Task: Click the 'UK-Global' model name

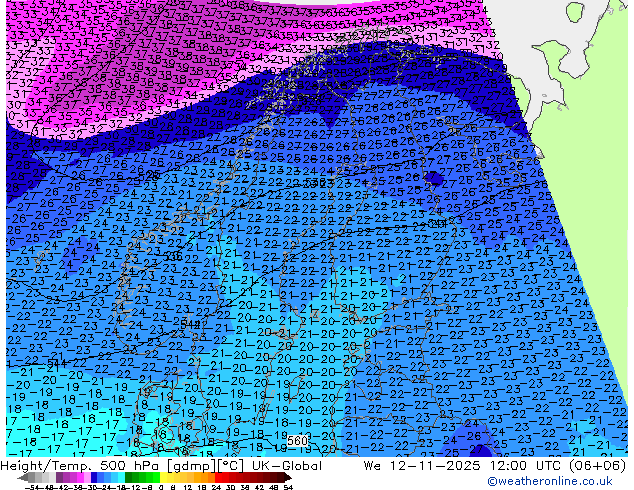Action: pos(287,465)
